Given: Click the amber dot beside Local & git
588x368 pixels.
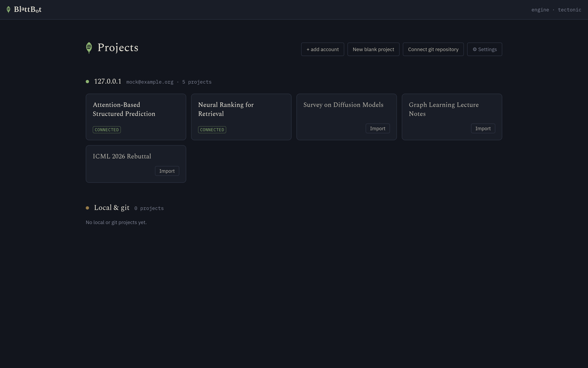Looking at the screenshot, I should tap(87, 208).
